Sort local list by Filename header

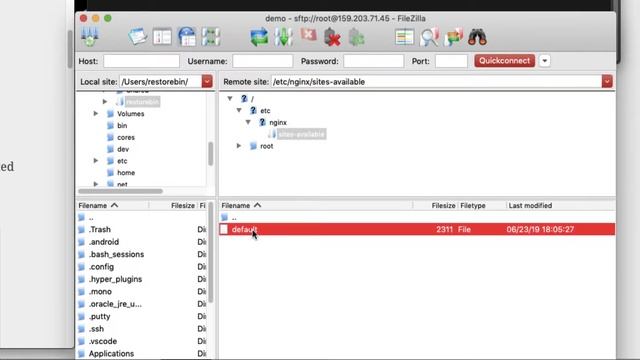tap(113, 205)
